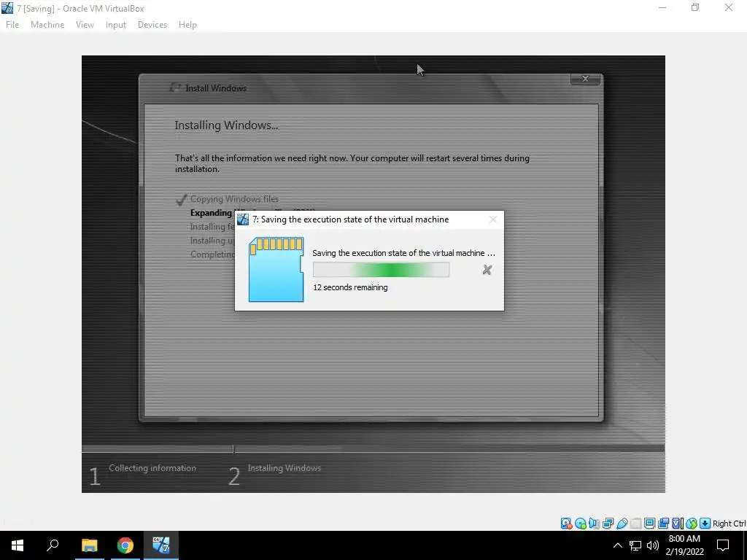Click the shared folders status icon

coord(635,524)
